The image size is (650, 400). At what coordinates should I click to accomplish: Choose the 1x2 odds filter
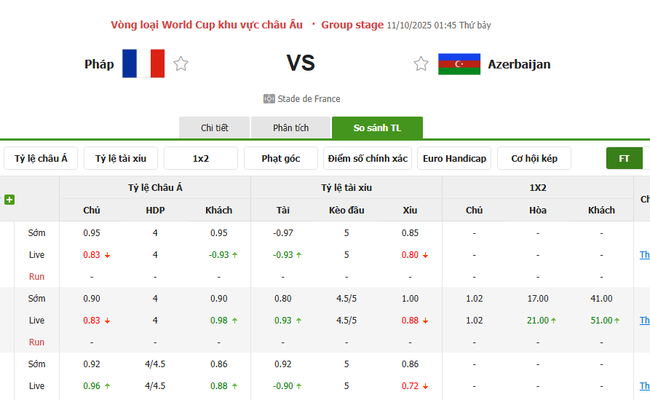pos(200,158)
